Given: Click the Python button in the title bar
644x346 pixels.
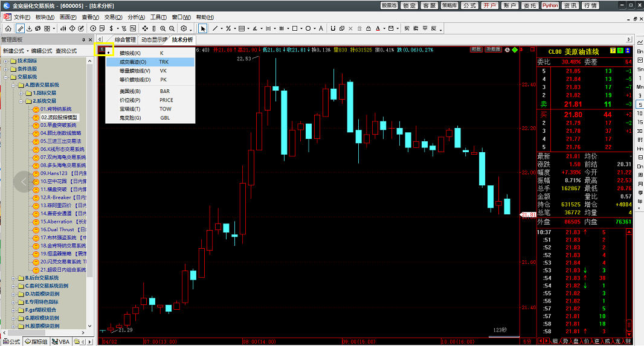Looking at the screenshot, I should [550, 5].
